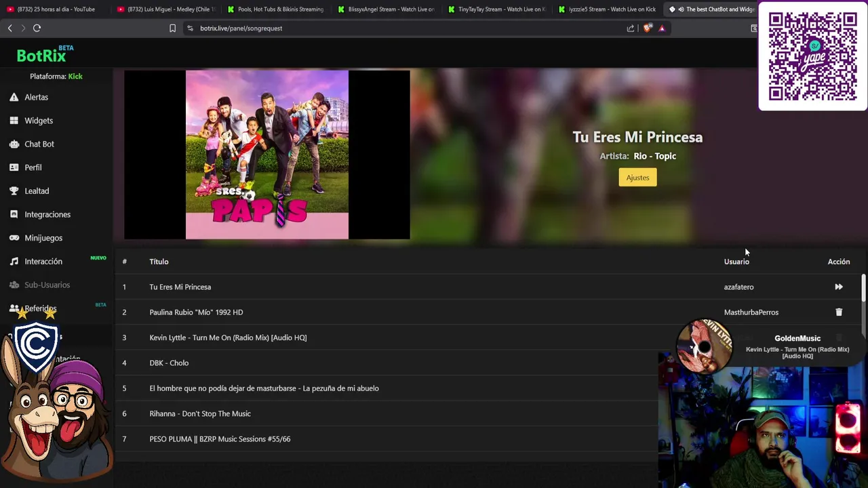Click the Sub-Usuarios people icon
The width and height of the screenshot is (868, 488).
(x=14, y=285)
